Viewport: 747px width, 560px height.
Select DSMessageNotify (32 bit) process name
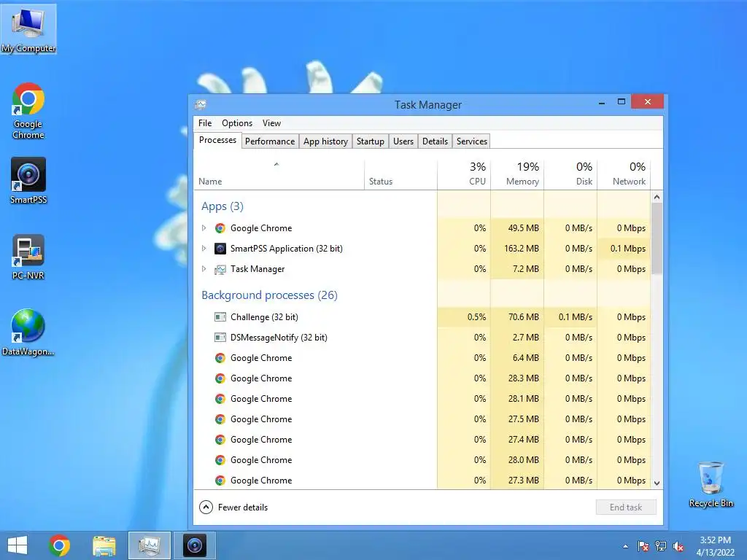pyautogui.click(x=279, y=338)
